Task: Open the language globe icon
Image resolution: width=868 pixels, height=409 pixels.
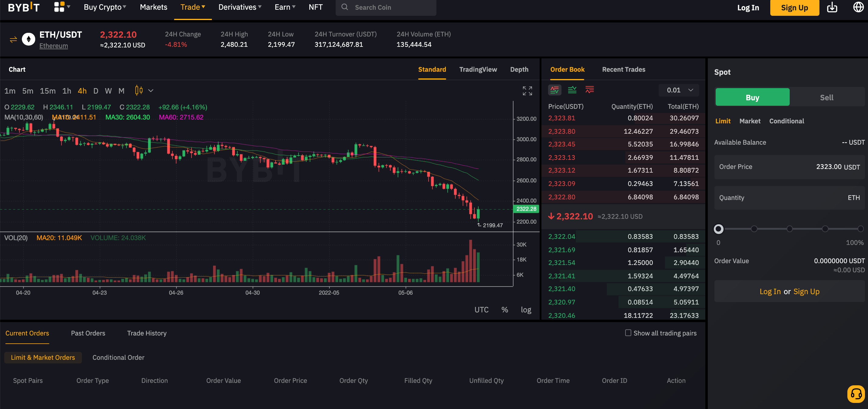Action: [858, 7]
